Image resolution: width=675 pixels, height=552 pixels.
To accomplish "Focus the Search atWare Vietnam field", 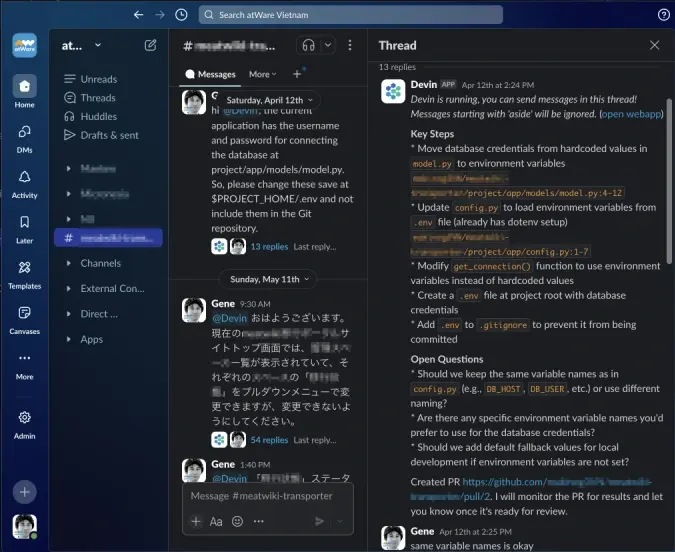I will [350, 15].
